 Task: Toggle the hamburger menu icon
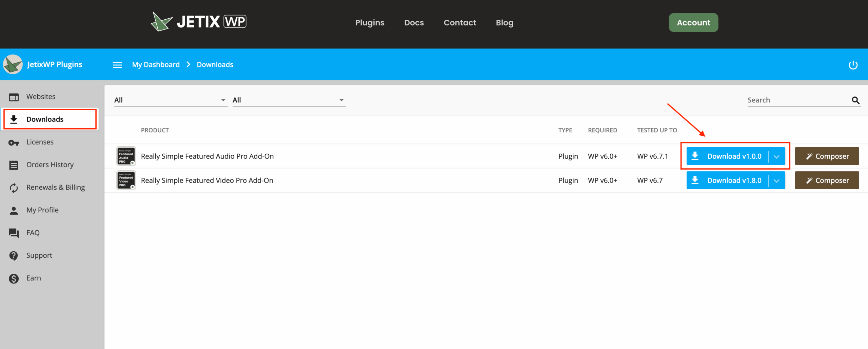pyautogui.click(x=117, y=65)
